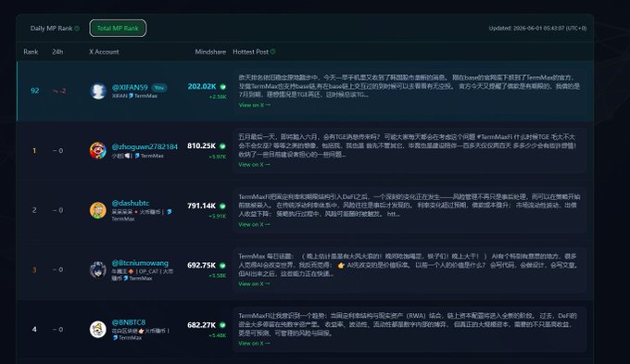Click View on X in @Btcniumowang row
Image resolution: width=630 pixels, height=364 pixels.
point(255,283)
